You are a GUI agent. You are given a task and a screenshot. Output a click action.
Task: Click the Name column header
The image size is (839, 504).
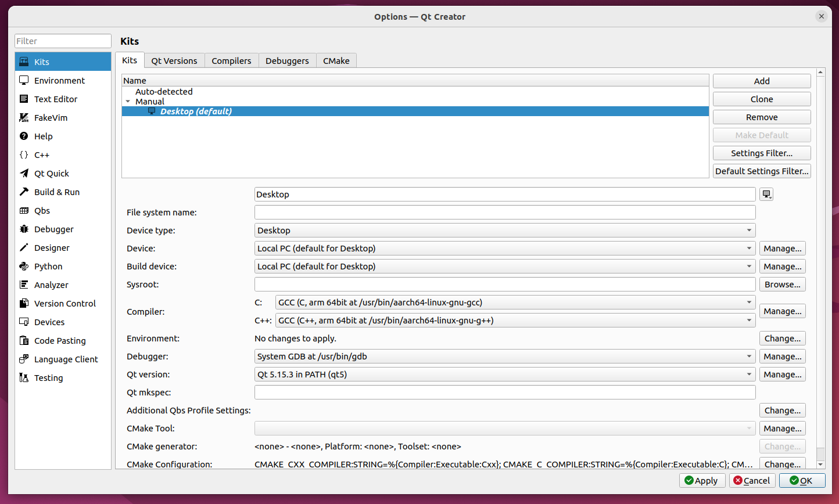click(x=415, y=81)
